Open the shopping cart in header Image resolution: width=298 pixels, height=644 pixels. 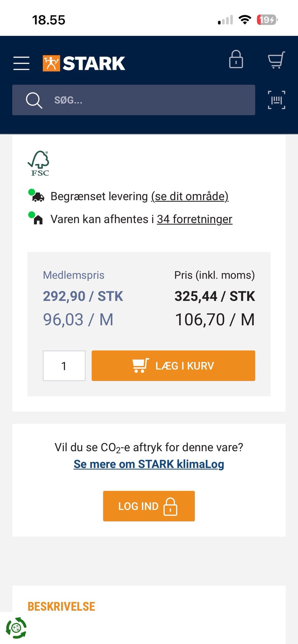point(276,60)
